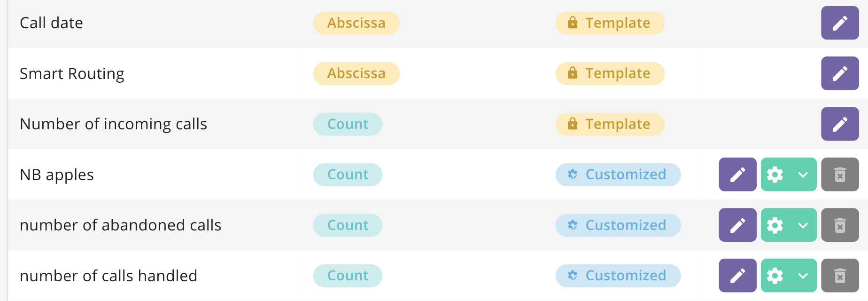Delete the NB apples row
The height and width of the screenshot is (301, 868).
[x=840, y=174]
